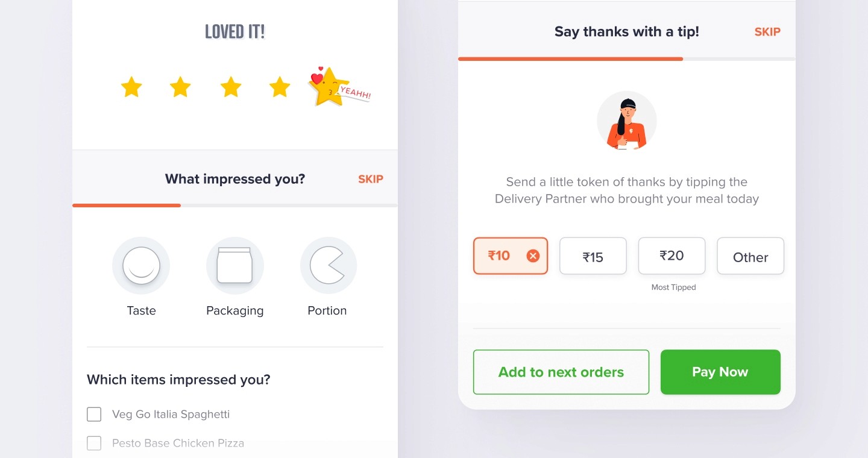Choose the Other tip amount option
868x458 pixels.
pos(750,256)
